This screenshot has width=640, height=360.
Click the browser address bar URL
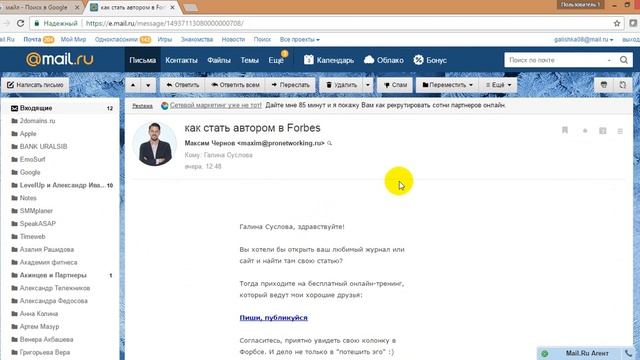[164, 24]
